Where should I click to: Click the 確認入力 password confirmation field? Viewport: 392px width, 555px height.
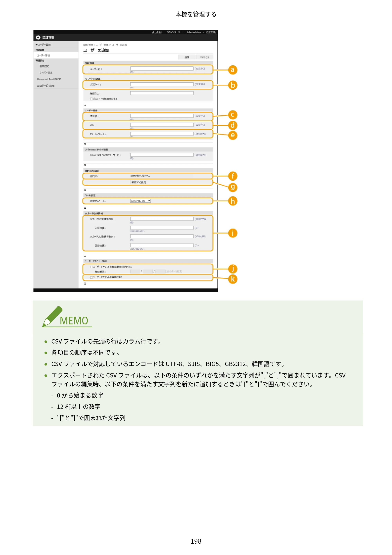point(162,93)
